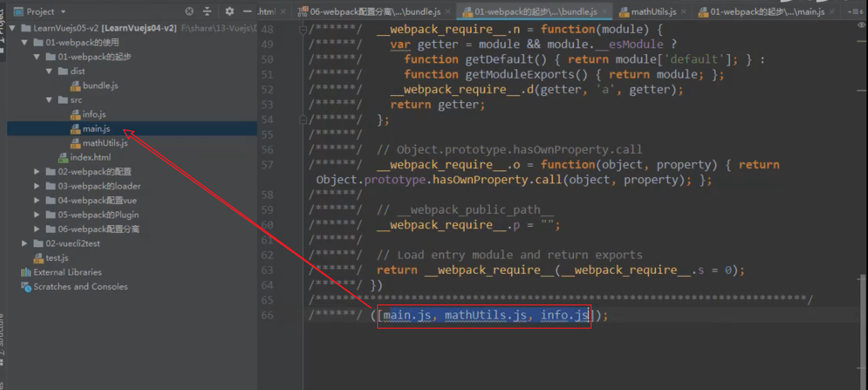The height and width of the screenshot is (390, 868).
Task: Click the locate current file crosshair icon
Action: (189, 11)
